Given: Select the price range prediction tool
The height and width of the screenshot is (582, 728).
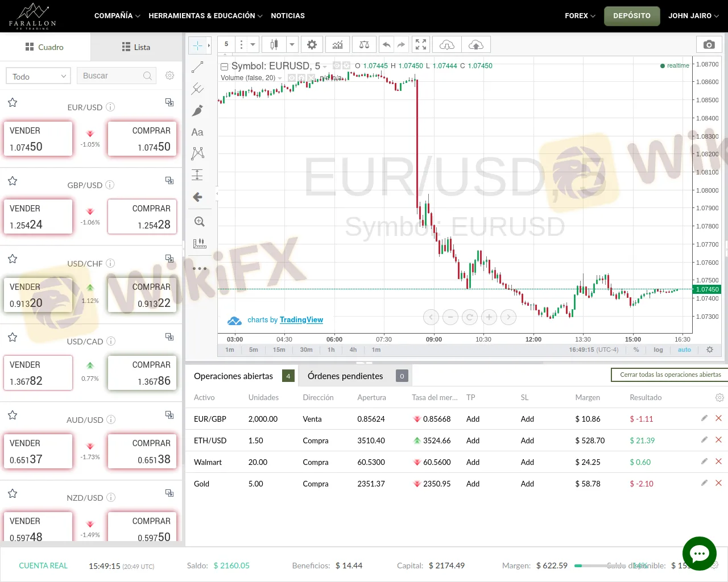Looking at the screenshot, I should click(x=197, y=175).
